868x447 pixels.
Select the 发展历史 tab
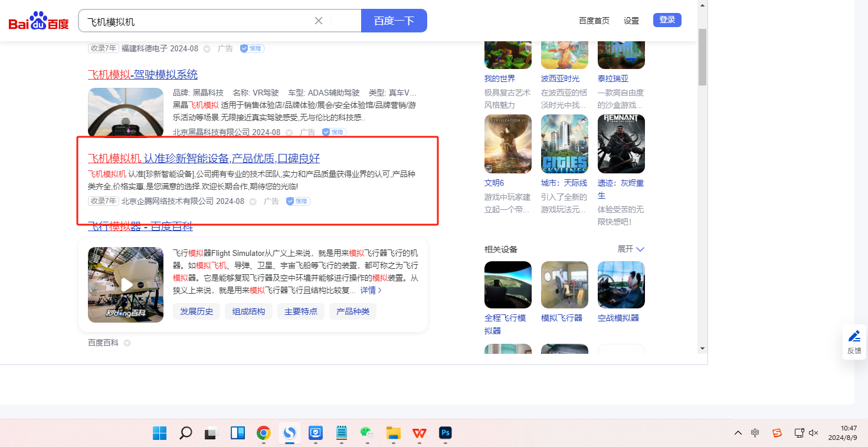(x=196, y=311)
